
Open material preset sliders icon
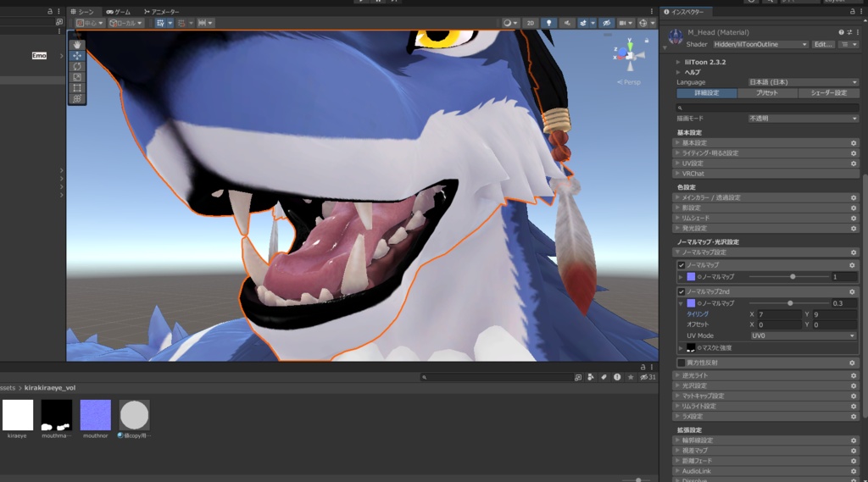click(x=849, y=33)
